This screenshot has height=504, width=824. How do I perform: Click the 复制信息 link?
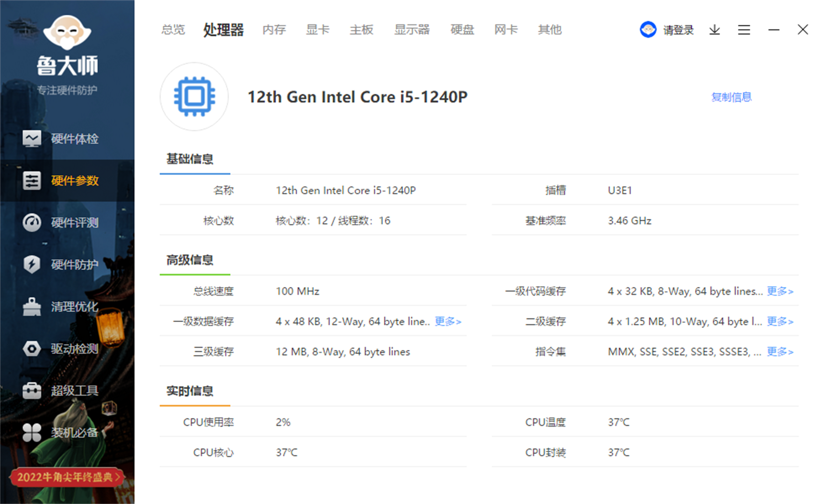731,97
